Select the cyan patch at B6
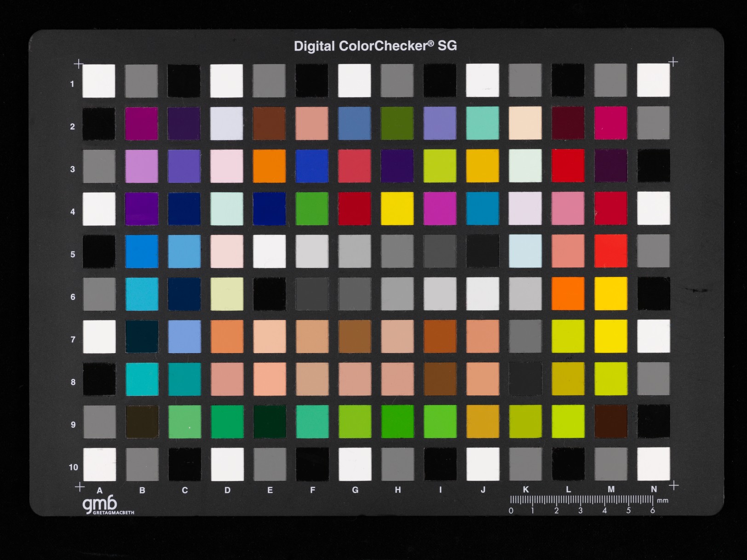 click(142, 294)
